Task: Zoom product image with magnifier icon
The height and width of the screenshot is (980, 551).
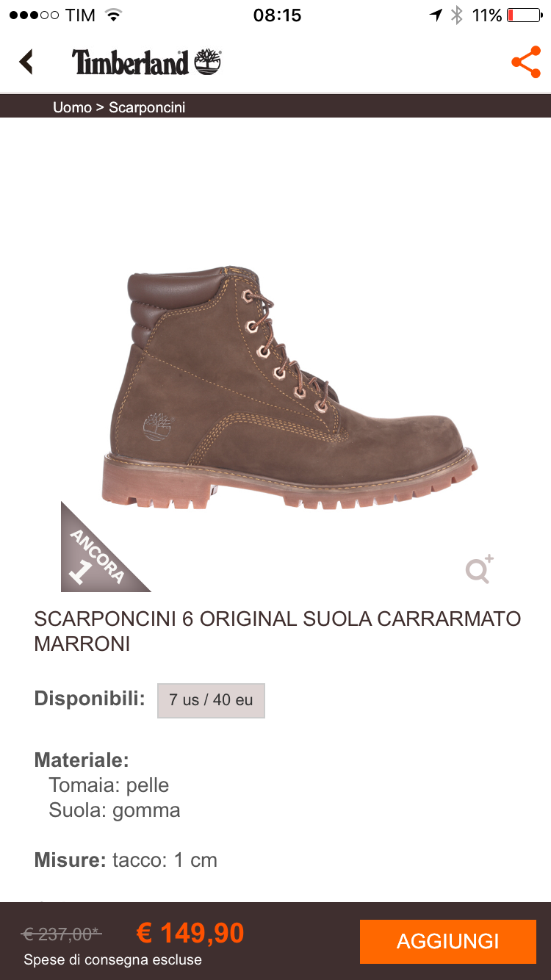Action: click(479, 570)
